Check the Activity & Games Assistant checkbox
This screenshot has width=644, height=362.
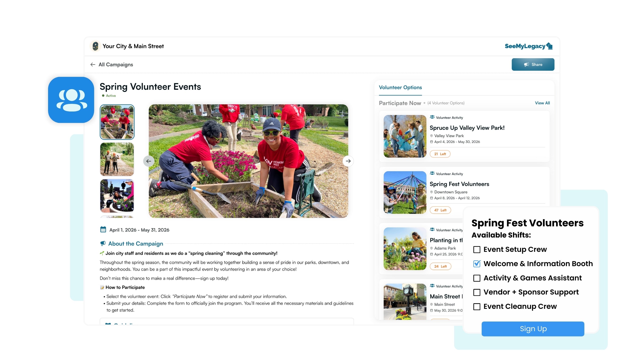477,278
